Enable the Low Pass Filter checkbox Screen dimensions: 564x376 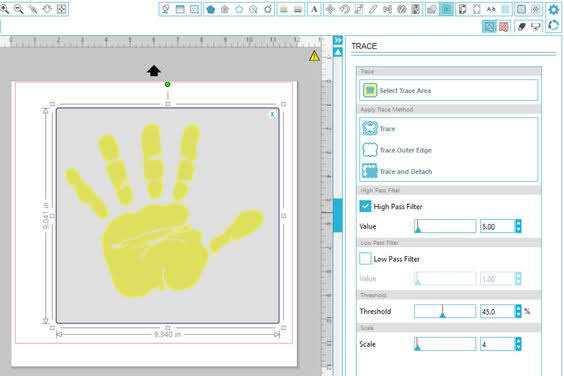[x=365, y=259]
